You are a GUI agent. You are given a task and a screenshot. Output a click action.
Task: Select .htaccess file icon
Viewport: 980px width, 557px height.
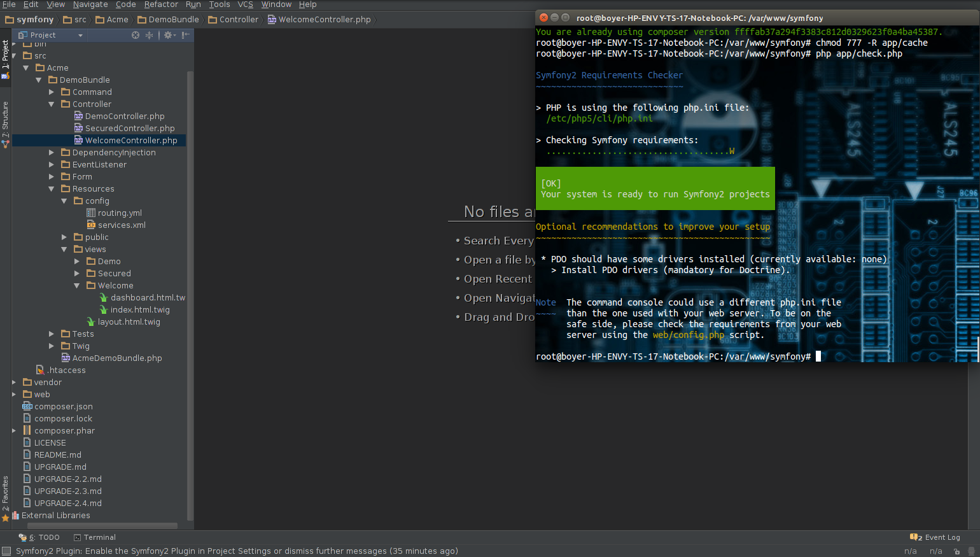[x=40, y=370]
